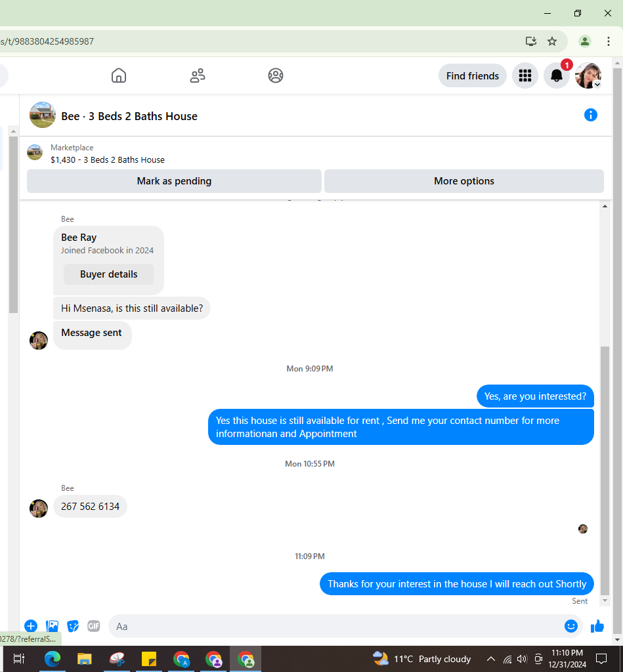The image size is (623, 672).
Task: Open the Friends icon in top navigation
Action: click(197, 75)
